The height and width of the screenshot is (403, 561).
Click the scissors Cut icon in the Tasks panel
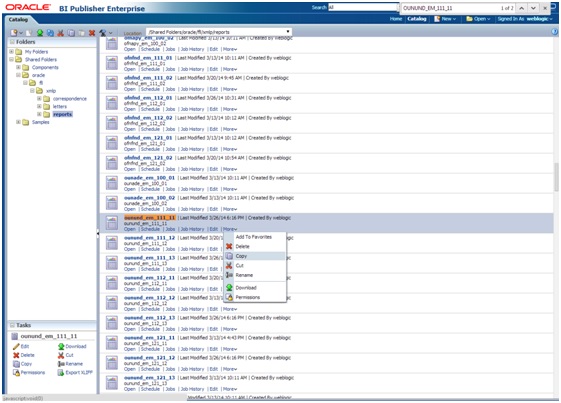pos(61,355)
